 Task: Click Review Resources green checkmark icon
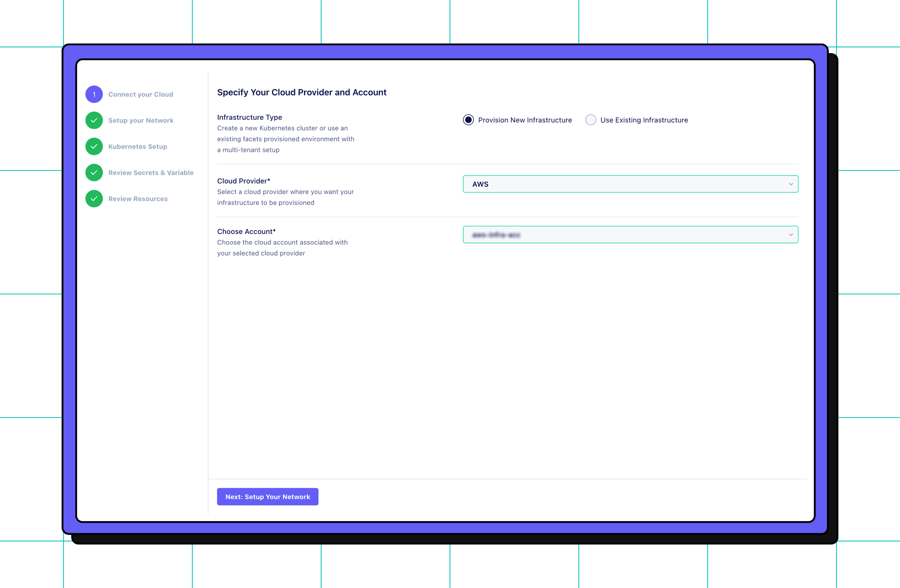coord(94,199)
